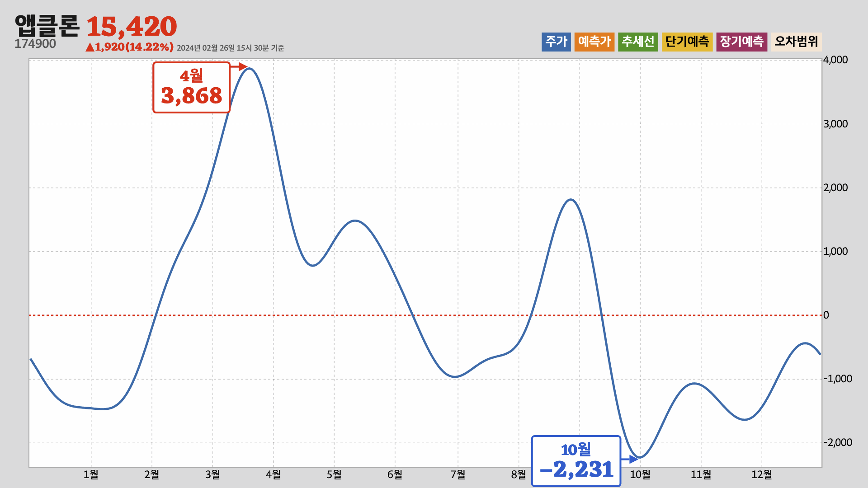Click the 10월 x-axis label
The height and width of the screenshot is (488, 868).
(x=640, y=474)
